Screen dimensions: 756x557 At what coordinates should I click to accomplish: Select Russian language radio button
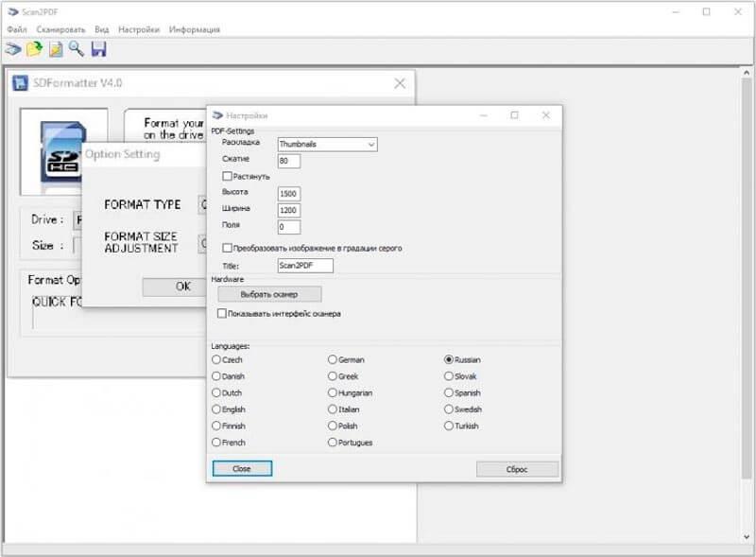tap(449, 359)
